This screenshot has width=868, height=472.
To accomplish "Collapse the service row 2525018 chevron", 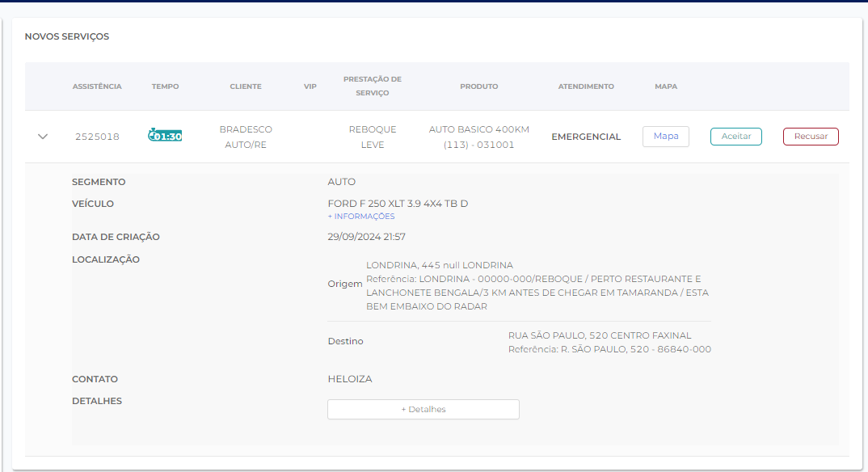I will [43, 137].
